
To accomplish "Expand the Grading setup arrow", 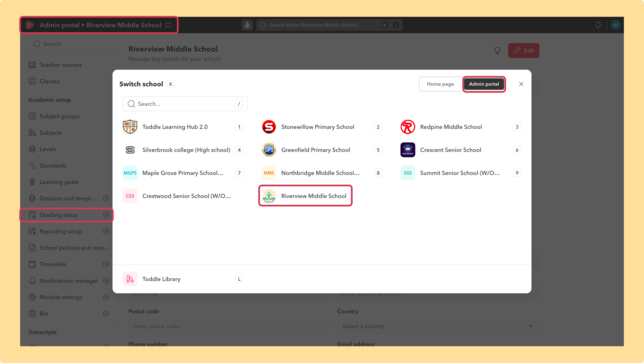I will click(x=106, y=215).
